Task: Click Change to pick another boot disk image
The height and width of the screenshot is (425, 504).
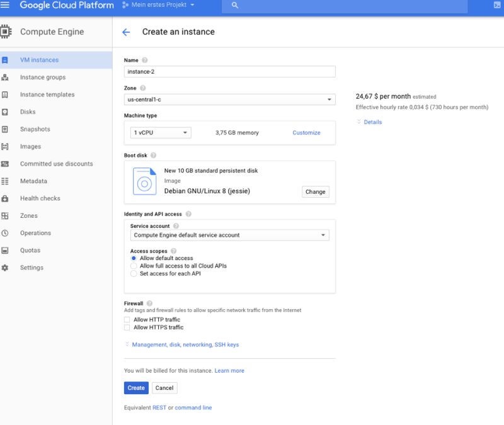Action: (x=314, y=191)
